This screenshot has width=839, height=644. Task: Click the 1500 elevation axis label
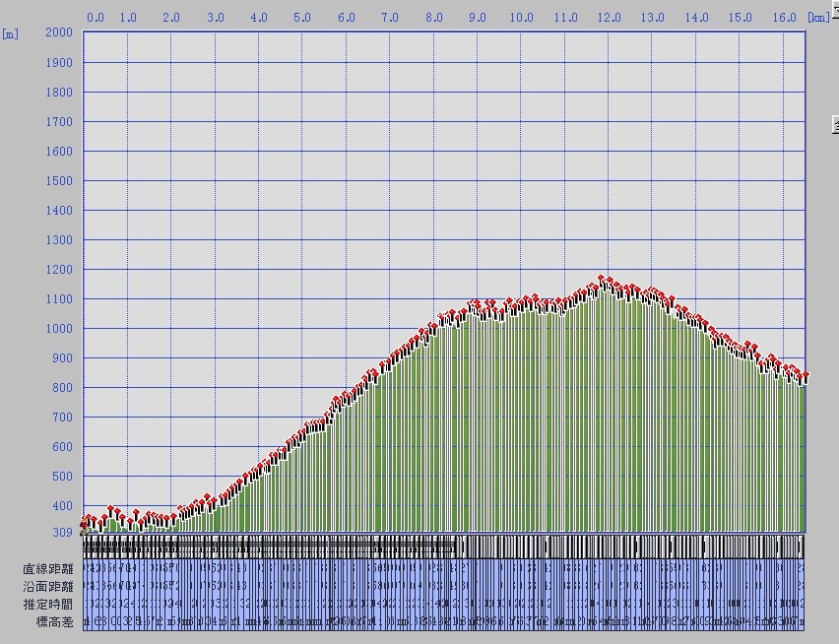pos(59,181)
